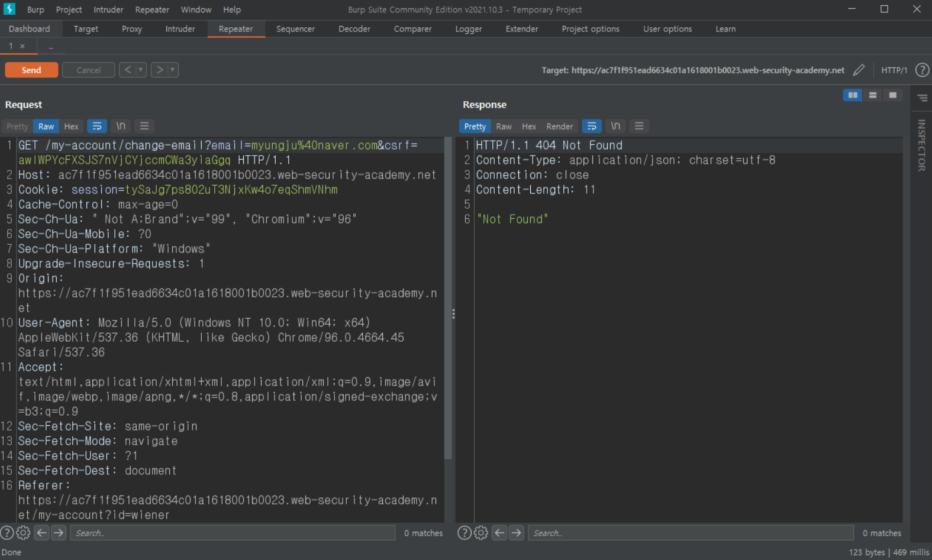
Task: Add new Repeater tab with ... button
Action: (x=51, y=46)
